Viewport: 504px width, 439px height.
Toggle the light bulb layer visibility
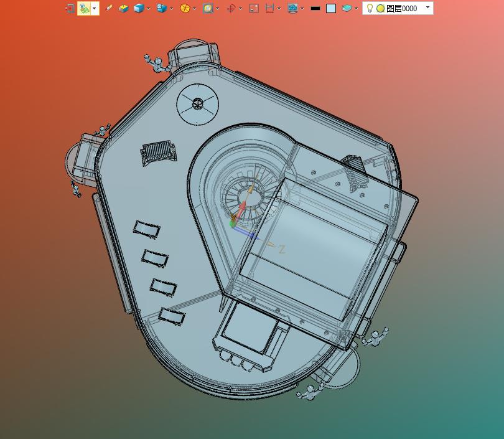tap(370, 8)
